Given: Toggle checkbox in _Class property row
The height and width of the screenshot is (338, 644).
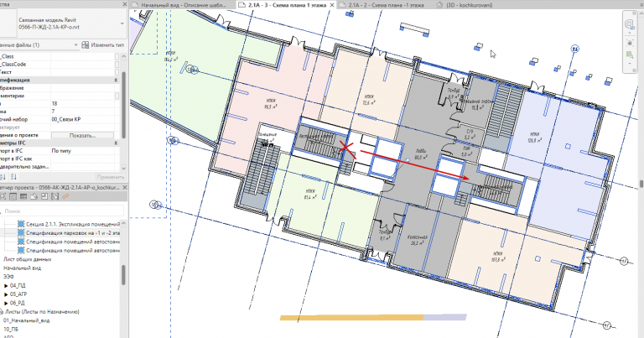Looking at the screenshot, I should pos(117,56).
